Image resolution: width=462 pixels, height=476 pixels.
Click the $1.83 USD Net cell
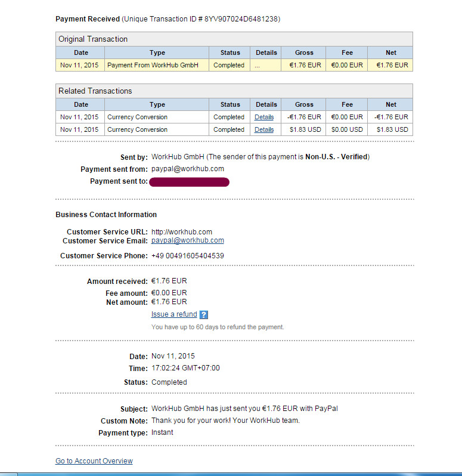point(390,129)
